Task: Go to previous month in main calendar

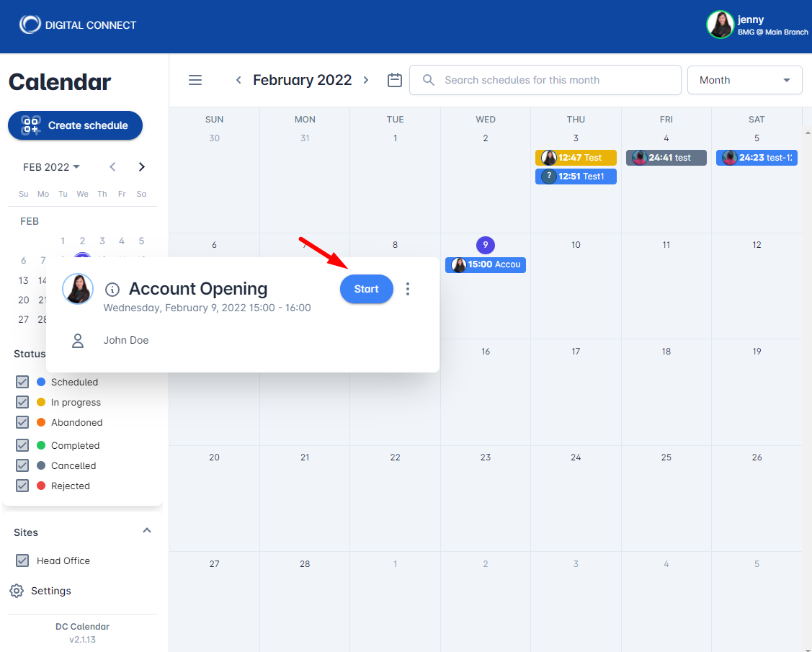Action: 238,80
